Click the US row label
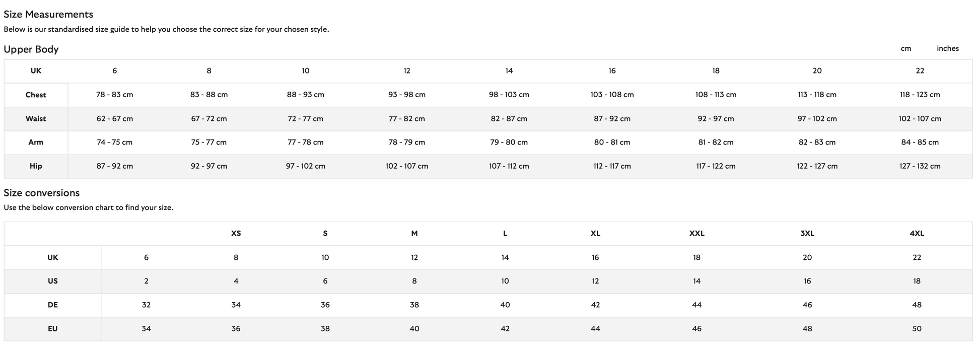The image size is (980, 353). (x=52, y=281)
